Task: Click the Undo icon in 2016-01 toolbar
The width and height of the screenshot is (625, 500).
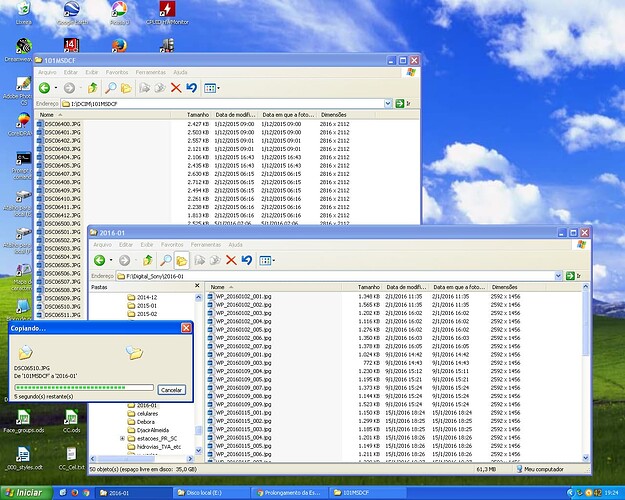Action: [x=247, y=260]
